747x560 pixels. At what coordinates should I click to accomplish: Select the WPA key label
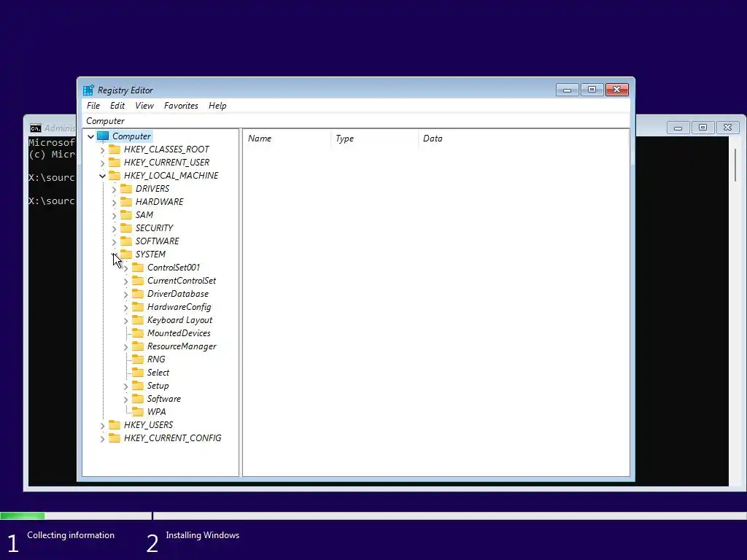[x=156, y=412]
